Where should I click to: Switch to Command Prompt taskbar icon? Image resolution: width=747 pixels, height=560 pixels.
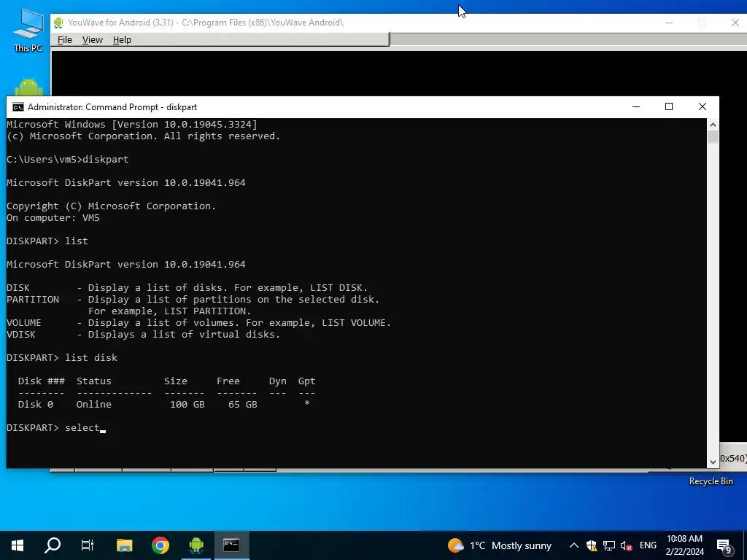pos(231,545)
